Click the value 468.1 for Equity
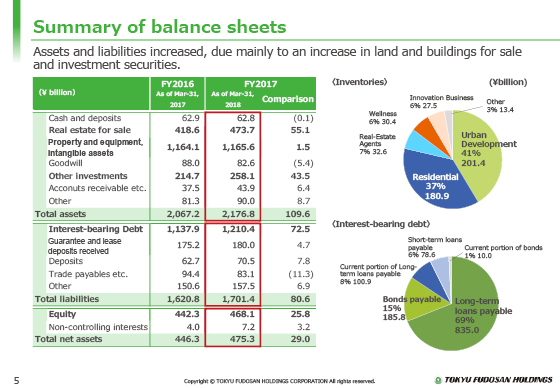This screenshot has width=560, height=388. point(242,314)
